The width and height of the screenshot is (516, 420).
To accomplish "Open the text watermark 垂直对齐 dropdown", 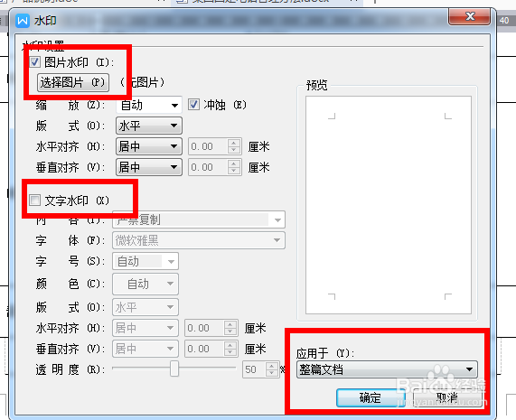I will [145, 349].
